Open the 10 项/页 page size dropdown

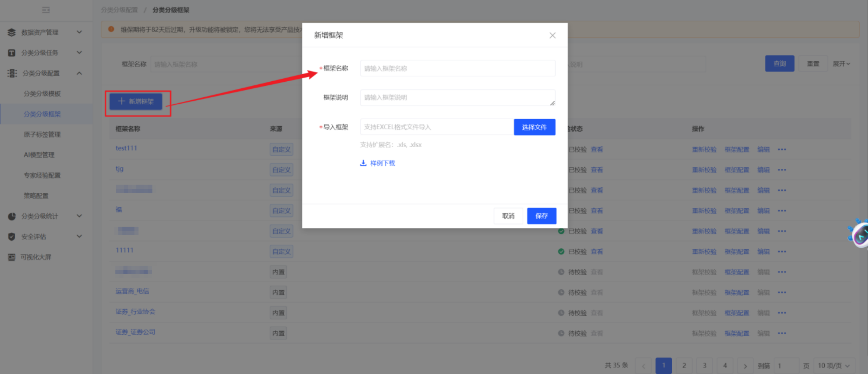[834, 366]
